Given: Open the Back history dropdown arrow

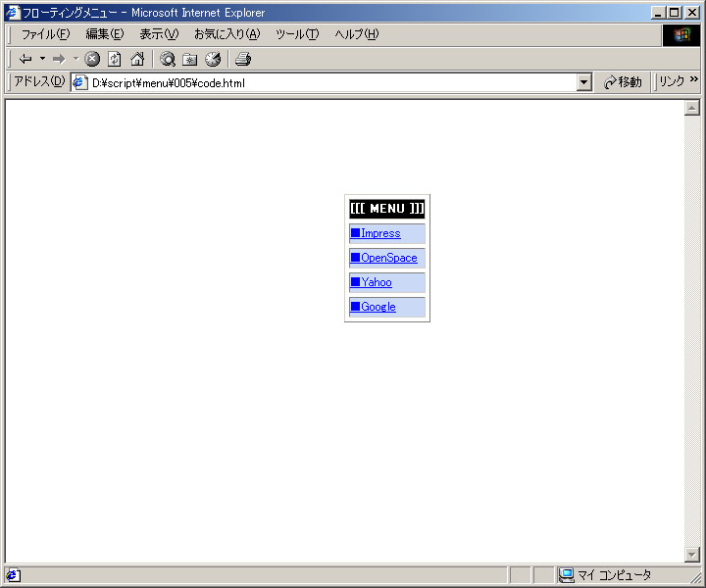Looking at the screenshot, I should pos(43,59).
